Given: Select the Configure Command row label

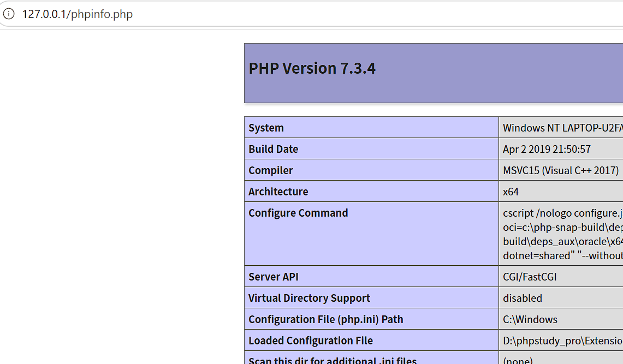Looking at the screenshot, I should pos(298,213).
